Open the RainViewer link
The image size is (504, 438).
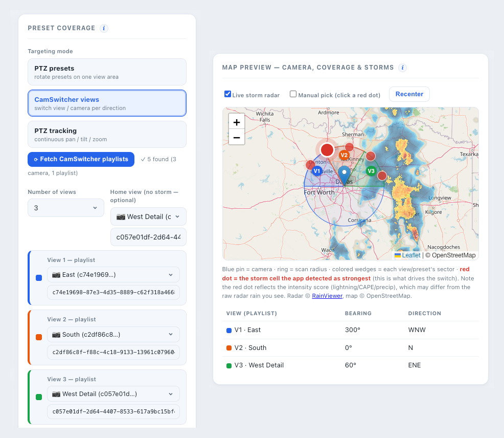pyautogui.click(x=327, y=296)
